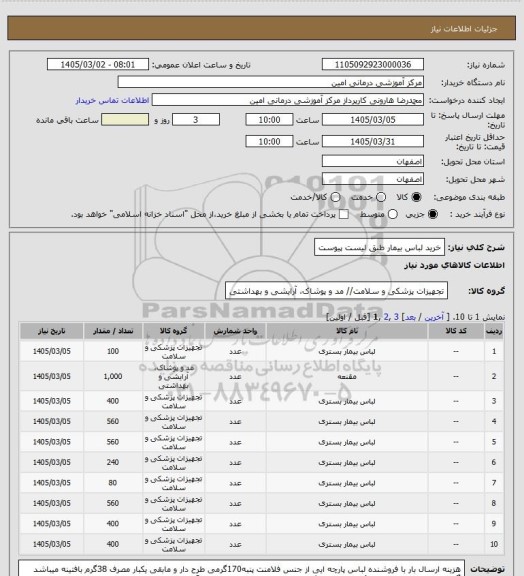
Task: Select the کالا radio button
Action: pos(416,197)
